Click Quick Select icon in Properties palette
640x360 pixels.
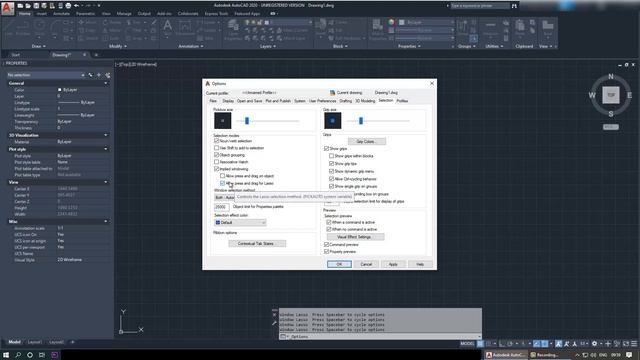[108, 75]
